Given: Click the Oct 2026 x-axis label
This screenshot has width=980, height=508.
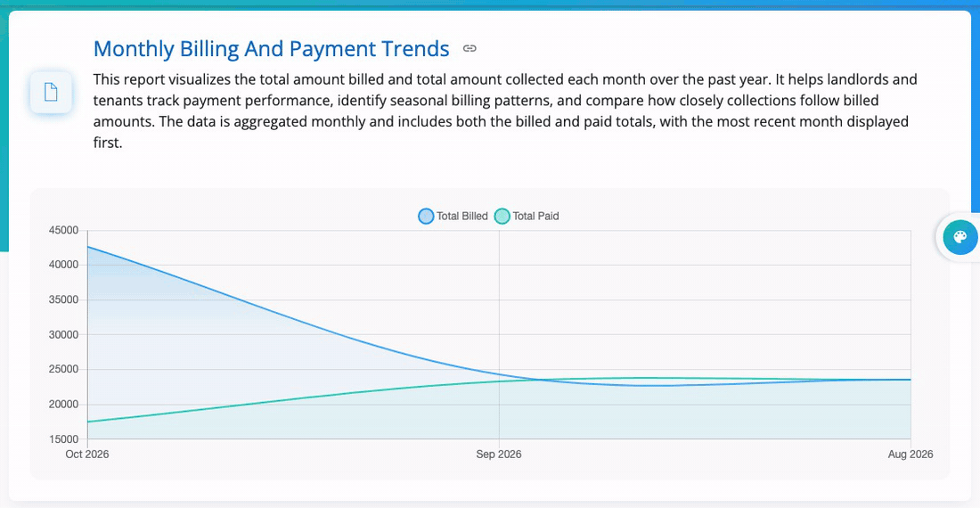Looking at the screenshot, I should (87, 455).
